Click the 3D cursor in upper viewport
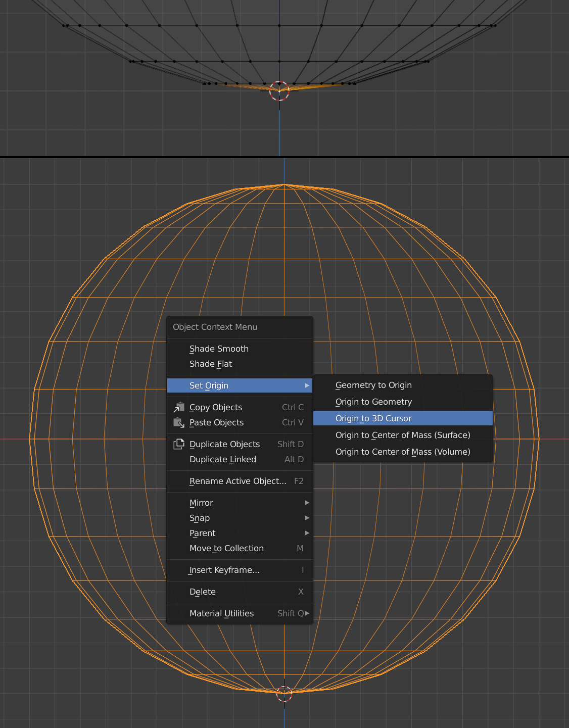 point(279,91)
